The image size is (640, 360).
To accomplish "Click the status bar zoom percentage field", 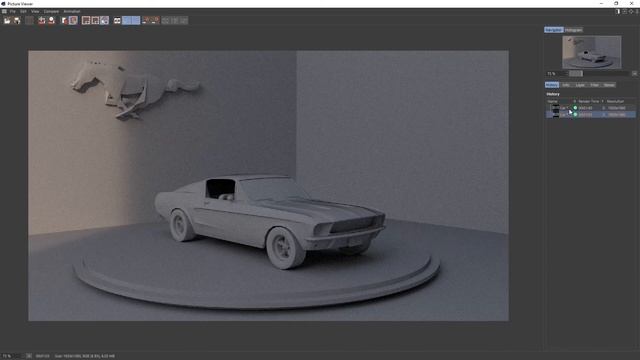I will [x=12, y=356].
